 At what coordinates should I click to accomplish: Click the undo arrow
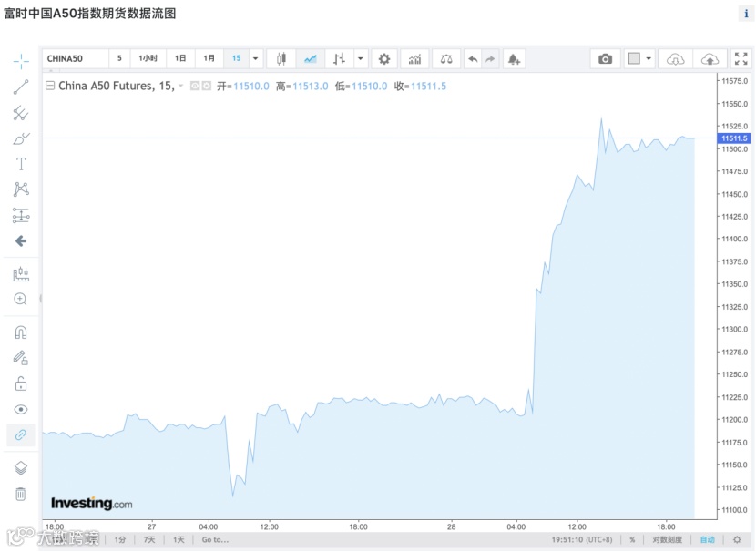tap(473, 59)
